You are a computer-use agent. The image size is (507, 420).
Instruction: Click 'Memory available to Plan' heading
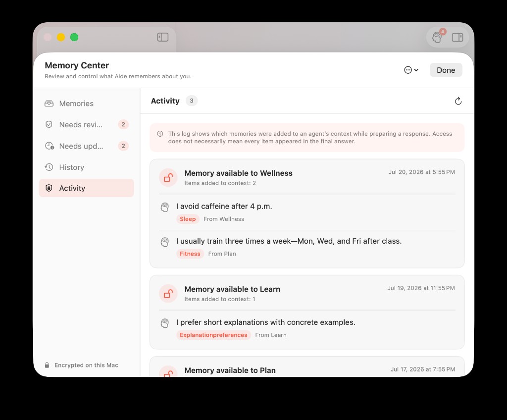pos(230,370)
